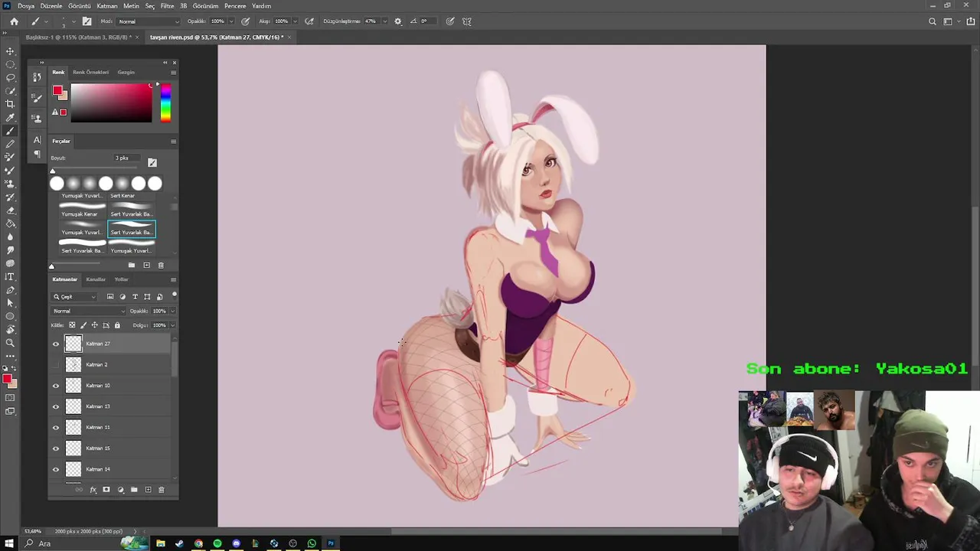Open layer Opaklık dropdown arrow
The image size is (980, 551).
click(172, 311)
